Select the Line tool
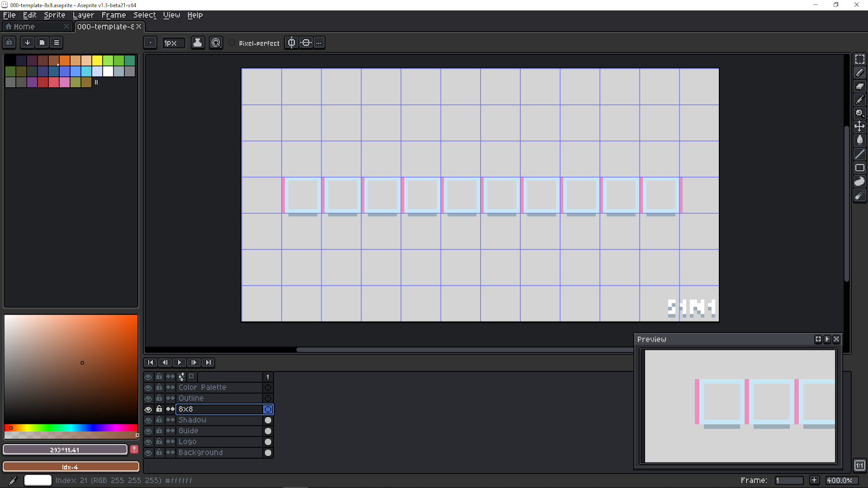Image resolution: width=868 pixels, height=488 pixels. 860,155
